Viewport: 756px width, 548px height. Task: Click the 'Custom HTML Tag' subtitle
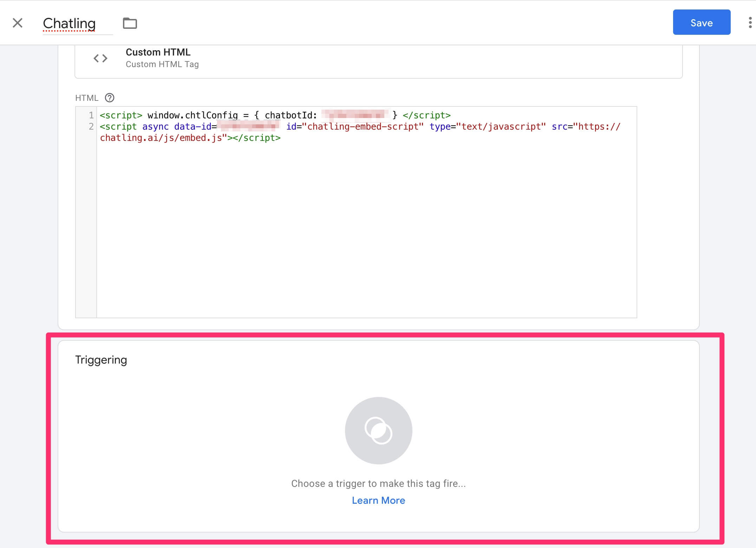pyautogui.click(x=162, y=64)
